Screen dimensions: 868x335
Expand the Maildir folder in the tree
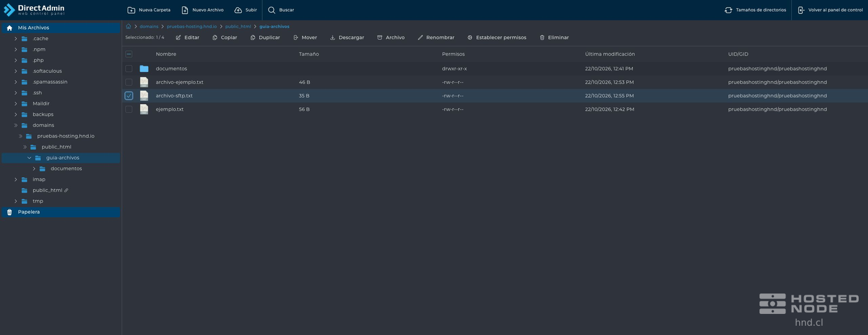16,103
